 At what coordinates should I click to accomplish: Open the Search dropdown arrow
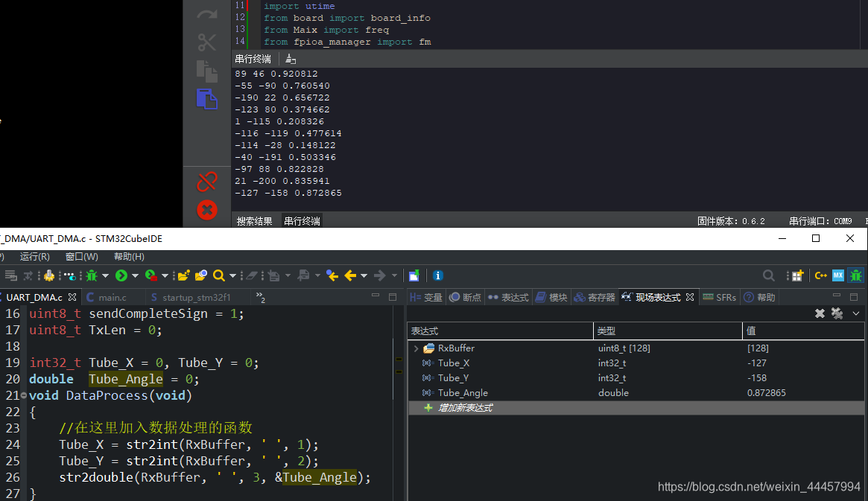[232, 275]
